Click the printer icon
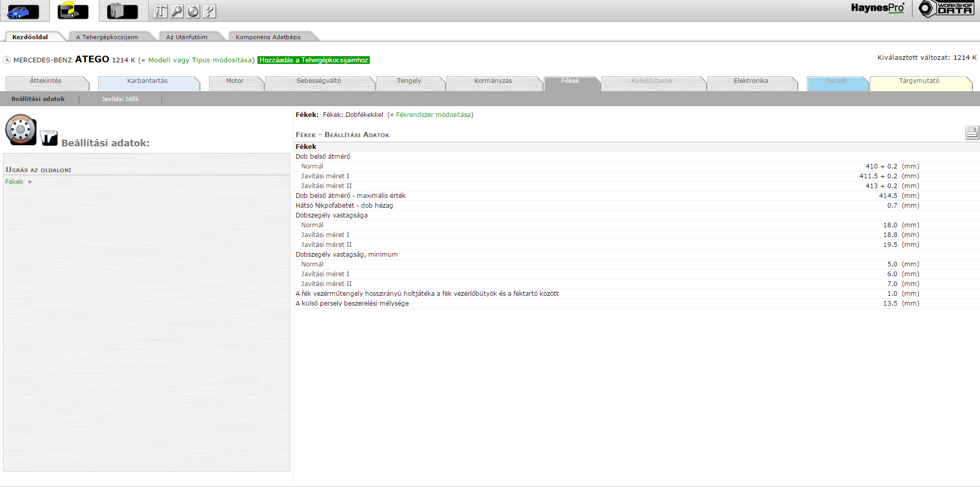The height and width of the screenshot is (487, 980). [971, 133]
